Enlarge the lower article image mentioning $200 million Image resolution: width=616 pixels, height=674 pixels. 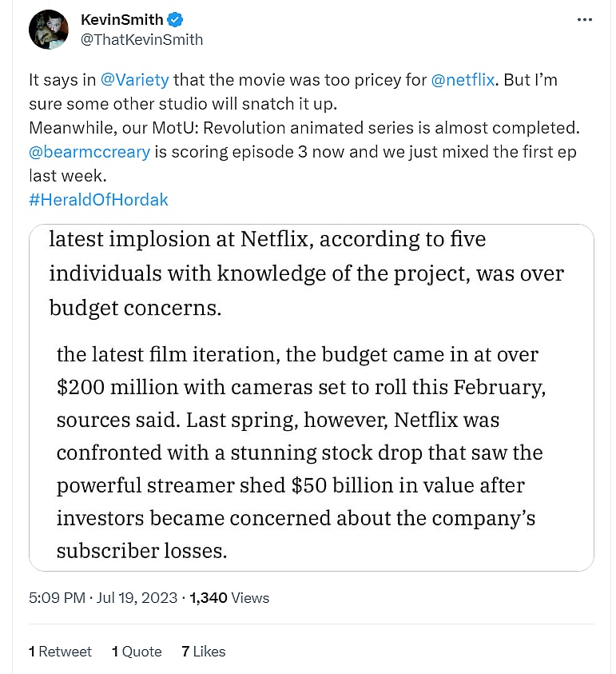[311, 452]
